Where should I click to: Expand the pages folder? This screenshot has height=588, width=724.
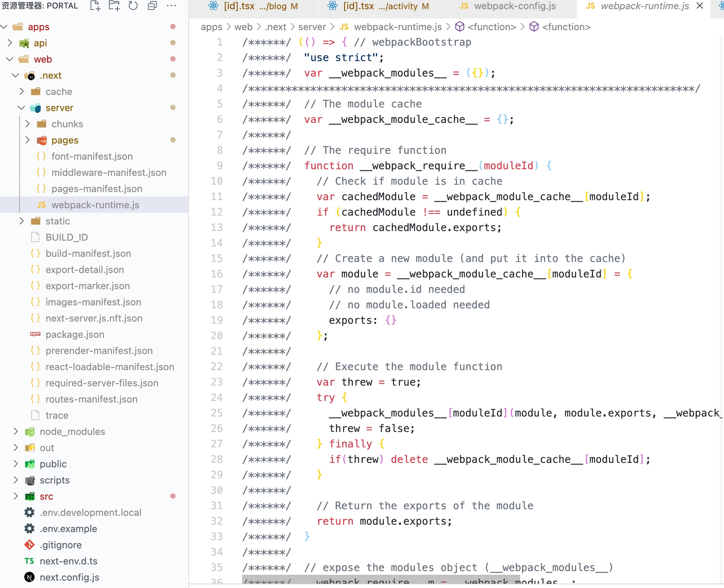click(x=28, y=140)
